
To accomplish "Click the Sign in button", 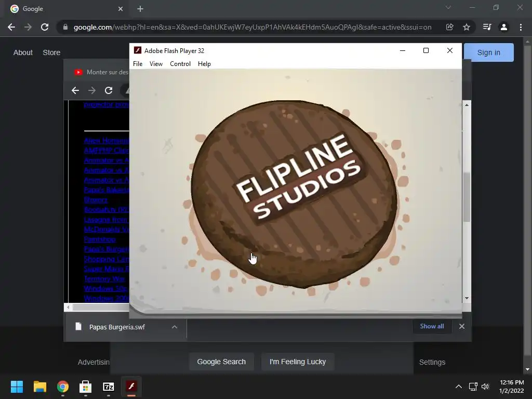I will click(488, 52).
